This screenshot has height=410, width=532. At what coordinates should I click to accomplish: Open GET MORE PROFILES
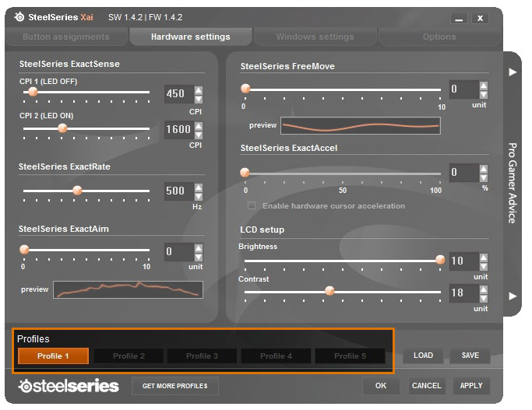[x=175, y=386]
